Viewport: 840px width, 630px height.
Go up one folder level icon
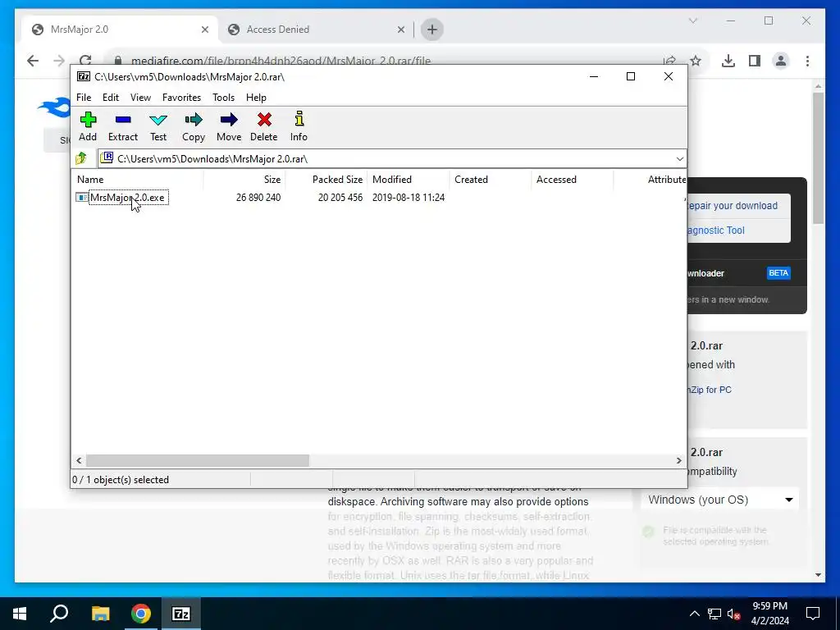81,158
